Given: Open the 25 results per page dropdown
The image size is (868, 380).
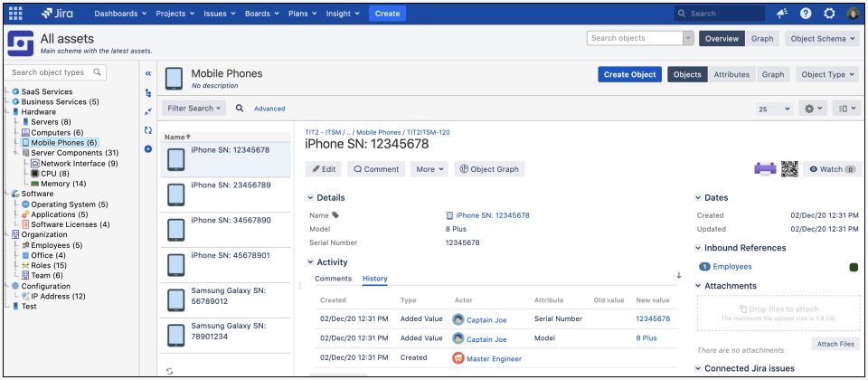Looking at the screenshot, I should 775,109.
